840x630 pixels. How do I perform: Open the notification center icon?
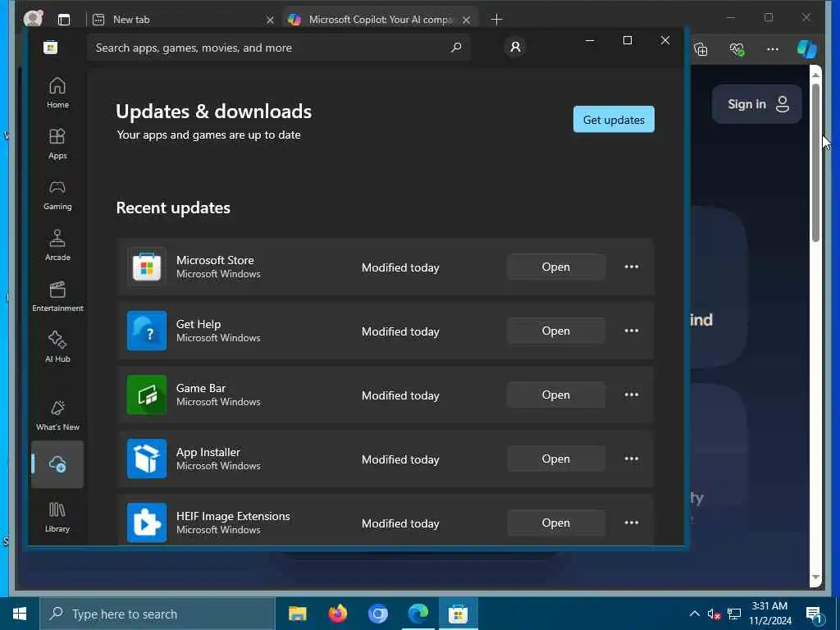815,614
